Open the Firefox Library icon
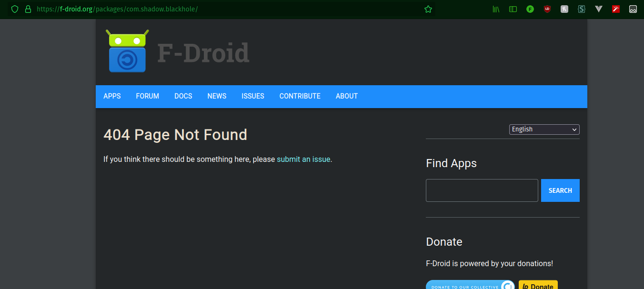The height and width of the screenshot is (289, 644). pyautogui.click(x=496, y=9)
